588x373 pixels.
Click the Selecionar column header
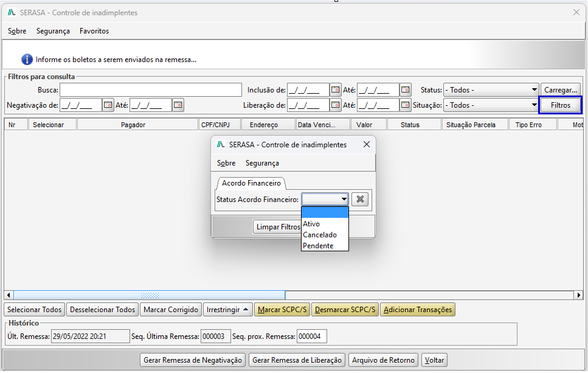(x=52, y=125)
